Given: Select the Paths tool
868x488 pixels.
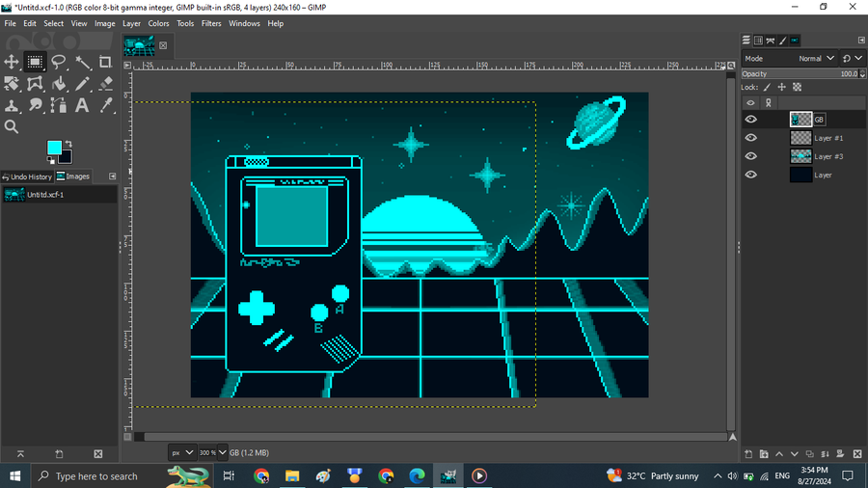Looking at the screenshot, I should [x=58, y=105].
